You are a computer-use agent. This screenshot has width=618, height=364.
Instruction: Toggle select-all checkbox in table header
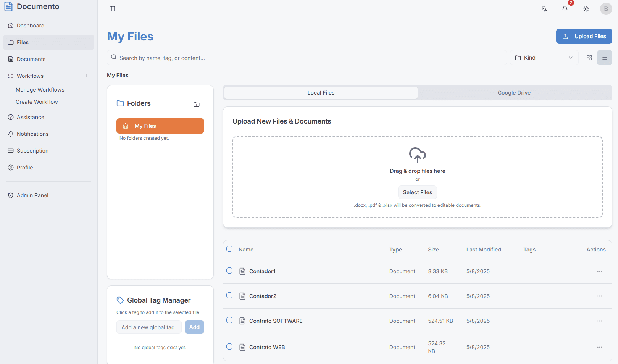(229, 249)
